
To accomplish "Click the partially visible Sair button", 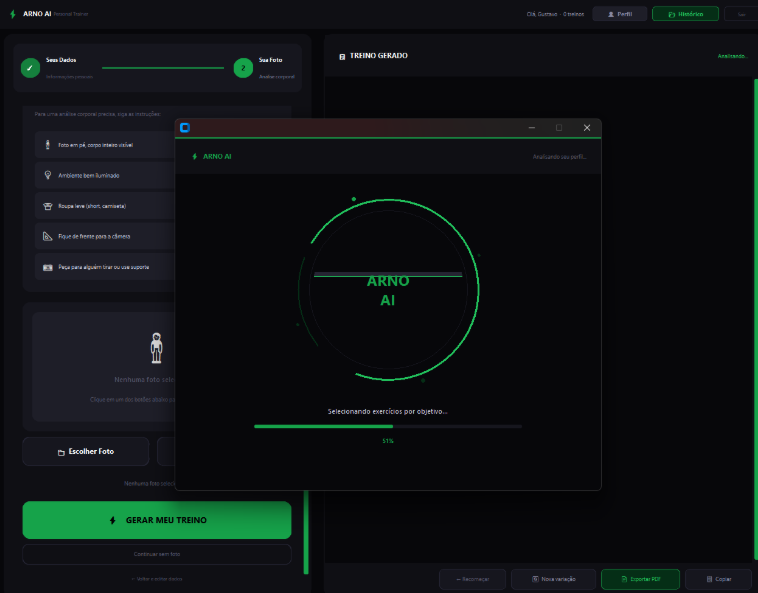I will [x=741, y=14].
